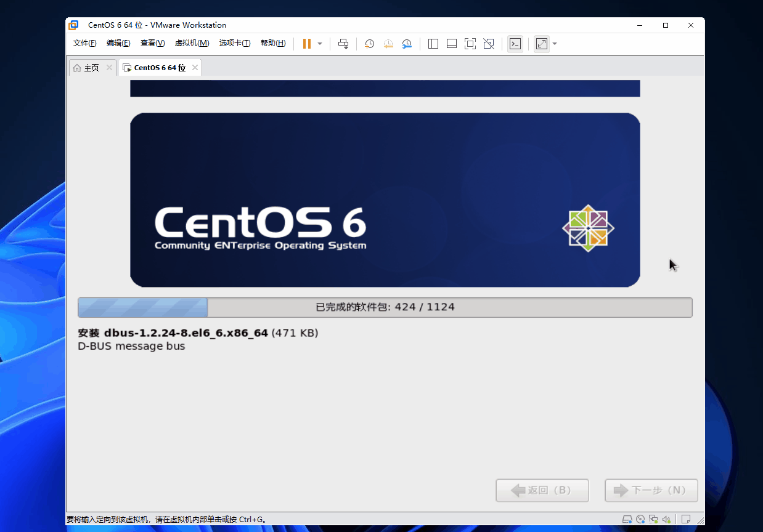Image resolution: width=763 pixels, height=532 pixels.
Task: Open the 帮助(H) menu
Action: coord(273,43)
